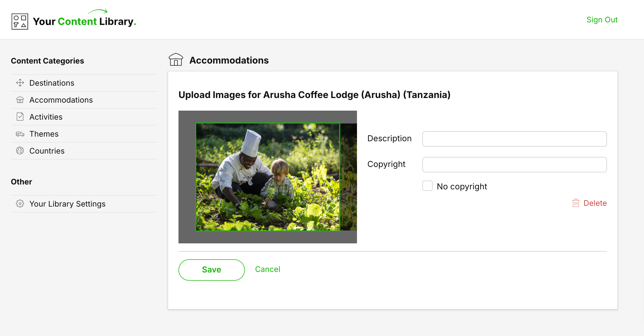Viewport: 644px width, 336px height.
Task: Open Your Library Settings
Action: pyautogui.click(x=67, y=204)
